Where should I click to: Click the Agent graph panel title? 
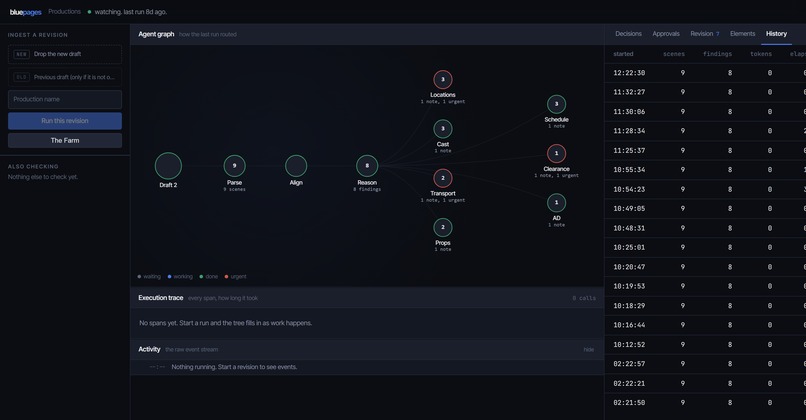pos(156,34)
